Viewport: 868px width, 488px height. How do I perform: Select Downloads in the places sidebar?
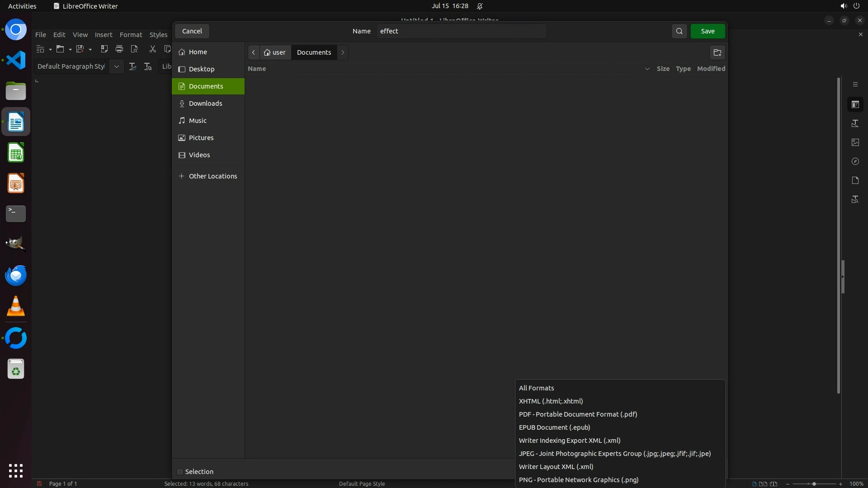coord(206,103)
